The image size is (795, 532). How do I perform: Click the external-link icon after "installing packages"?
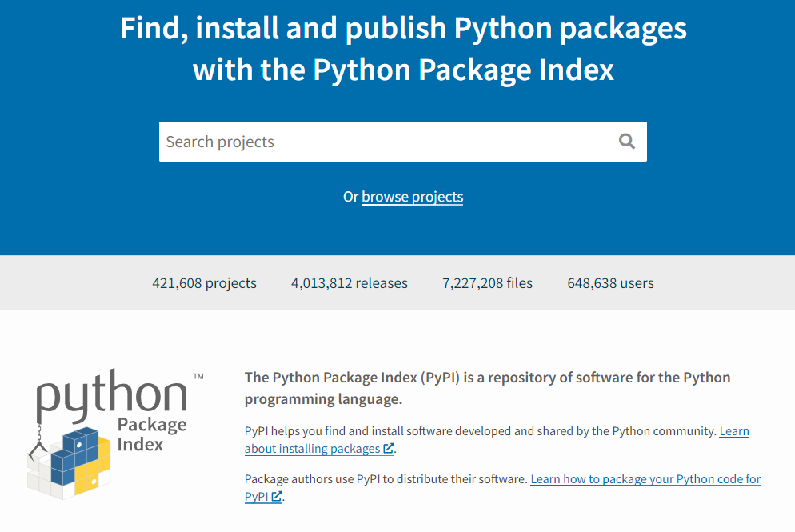[x=389, y=449]
